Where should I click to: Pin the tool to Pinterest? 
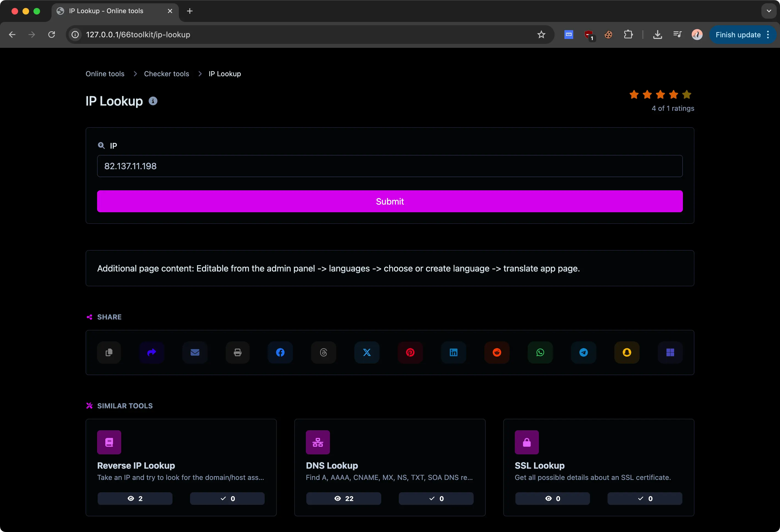[x=410, y=352]
